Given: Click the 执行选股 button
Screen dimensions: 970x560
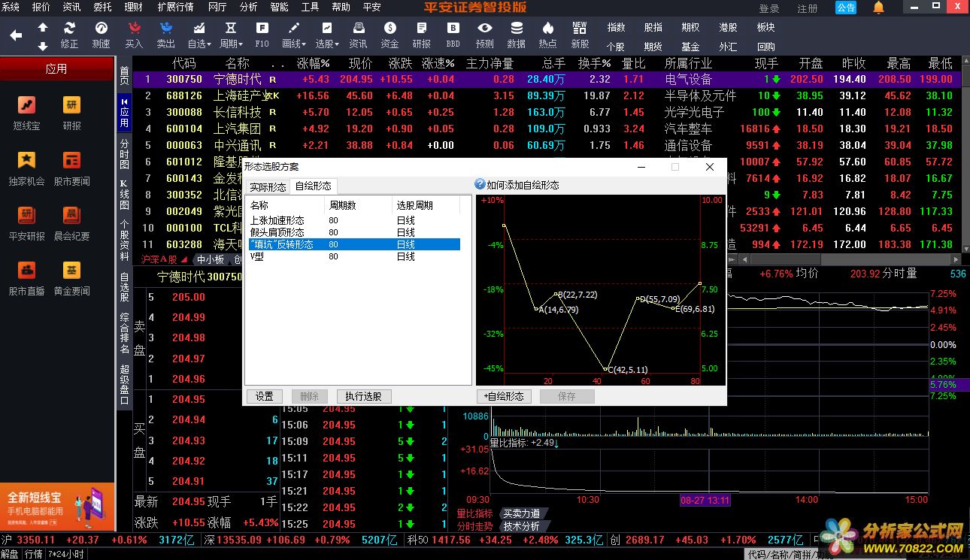Looking at the screenshot, I should tap(364, 396).
